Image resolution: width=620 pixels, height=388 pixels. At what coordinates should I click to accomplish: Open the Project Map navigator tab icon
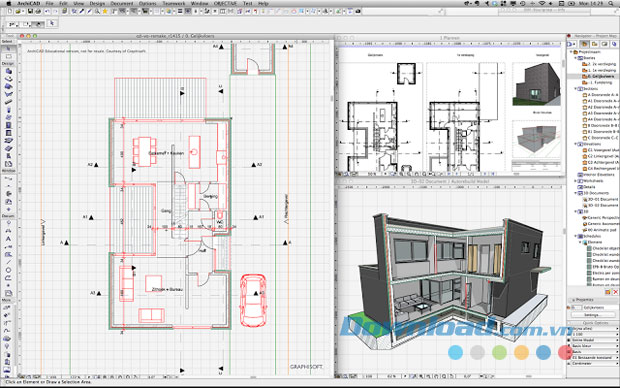pos(584,44)
